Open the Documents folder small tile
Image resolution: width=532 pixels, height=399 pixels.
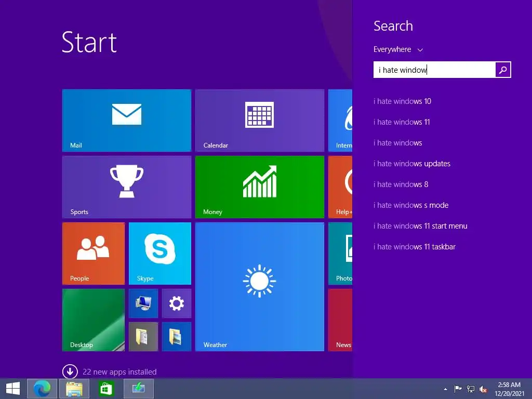pos(143,337)
